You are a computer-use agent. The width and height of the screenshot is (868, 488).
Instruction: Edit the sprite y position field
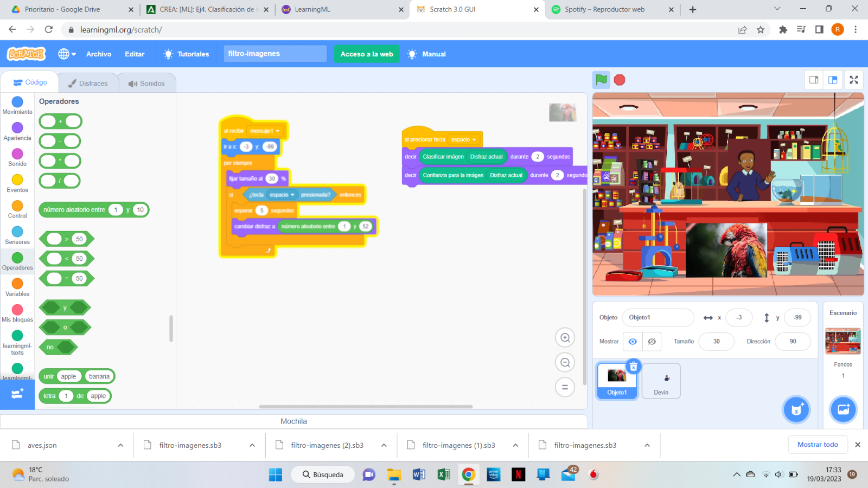pos(797,318)
